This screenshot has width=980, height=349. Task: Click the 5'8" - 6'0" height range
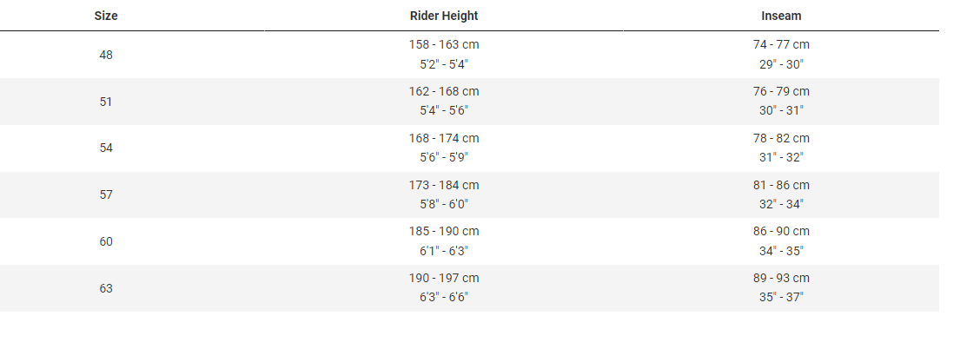(444, 205)
